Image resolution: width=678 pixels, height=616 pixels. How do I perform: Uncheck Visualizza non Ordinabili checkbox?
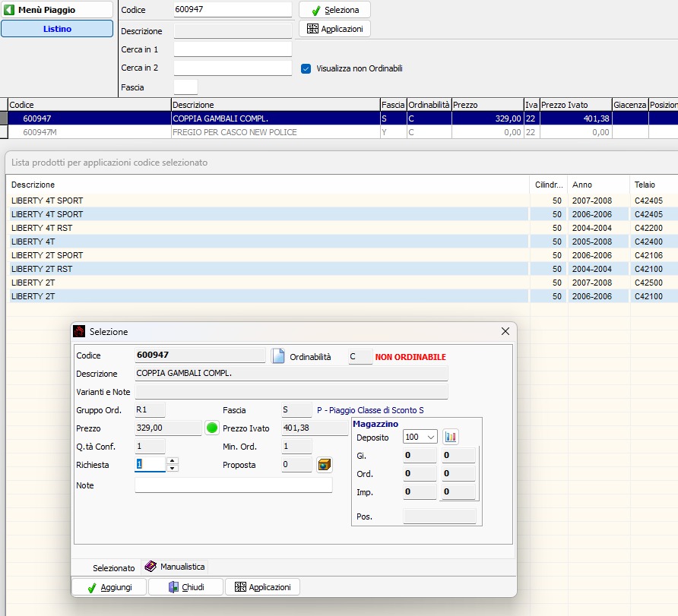(x=306, y=68)
